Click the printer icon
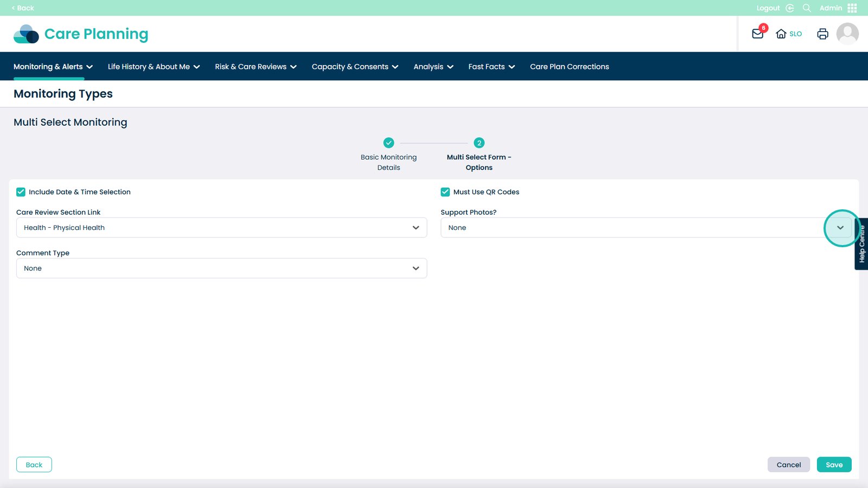The width and height of the screenshot is (868, 488). (x=822, y=34)
